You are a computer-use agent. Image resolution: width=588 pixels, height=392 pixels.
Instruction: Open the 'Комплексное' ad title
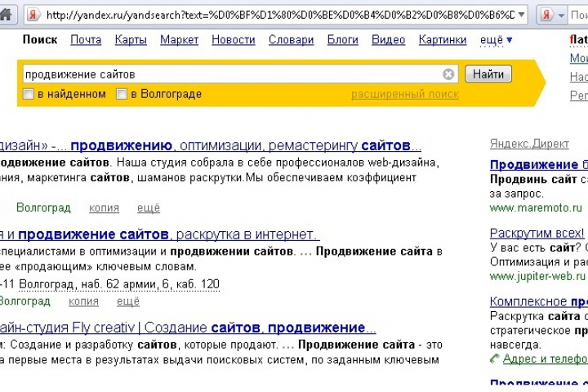[x=539, y=301]
